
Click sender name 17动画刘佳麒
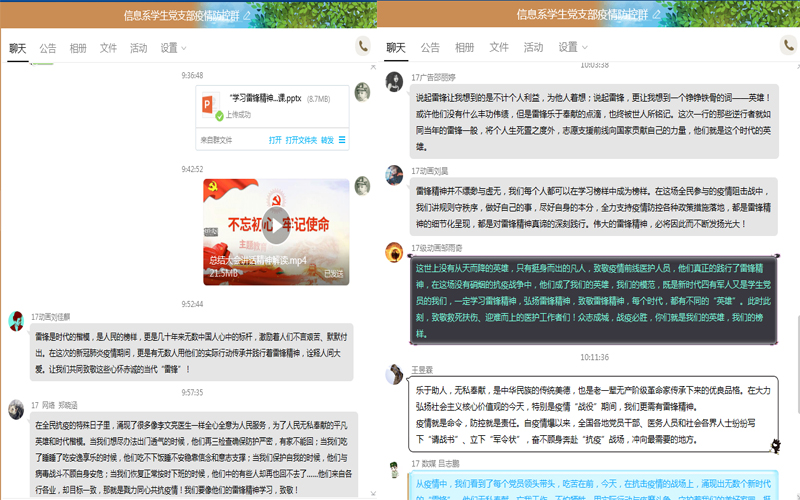[x=51, y=316]
